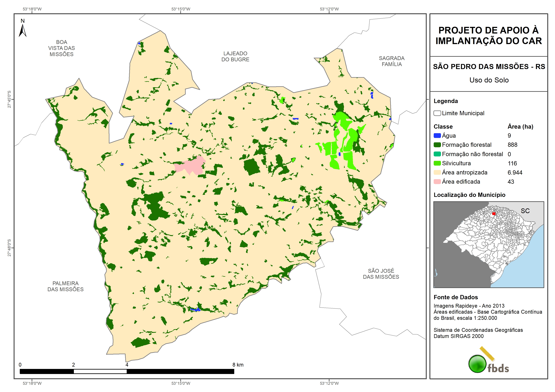
Task: Click the LAJEADO DO BUGRE label
Action: coord(235,57)
